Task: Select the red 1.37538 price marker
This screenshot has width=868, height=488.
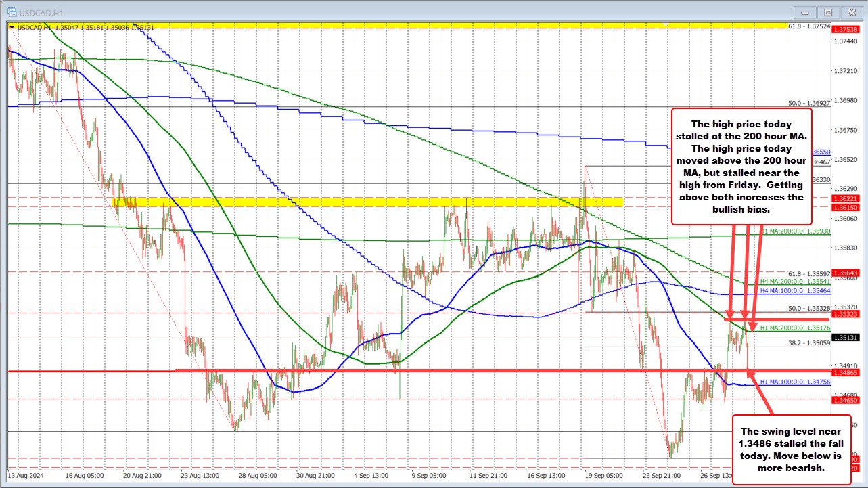Action: coord(846,30)
